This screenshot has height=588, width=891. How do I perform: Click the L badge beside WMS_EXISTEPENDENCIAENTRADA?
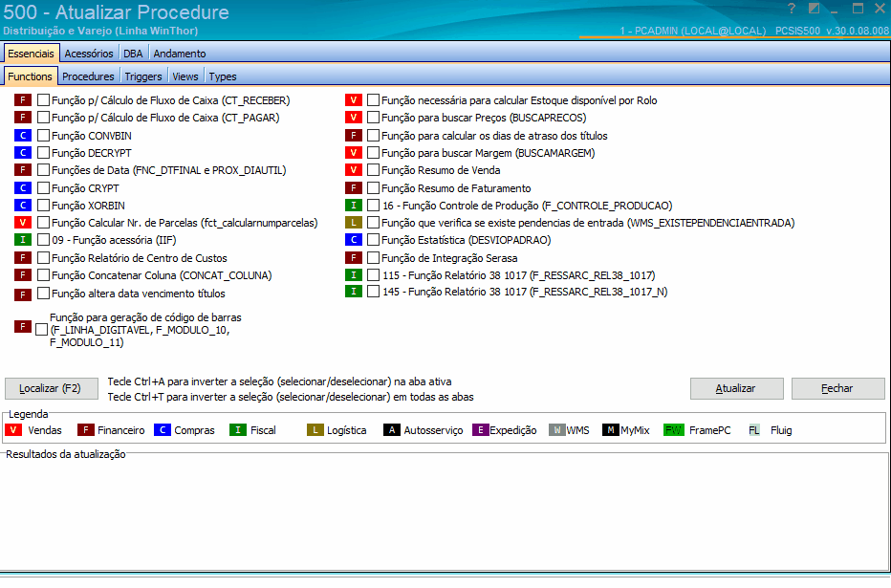coord(354,223)
